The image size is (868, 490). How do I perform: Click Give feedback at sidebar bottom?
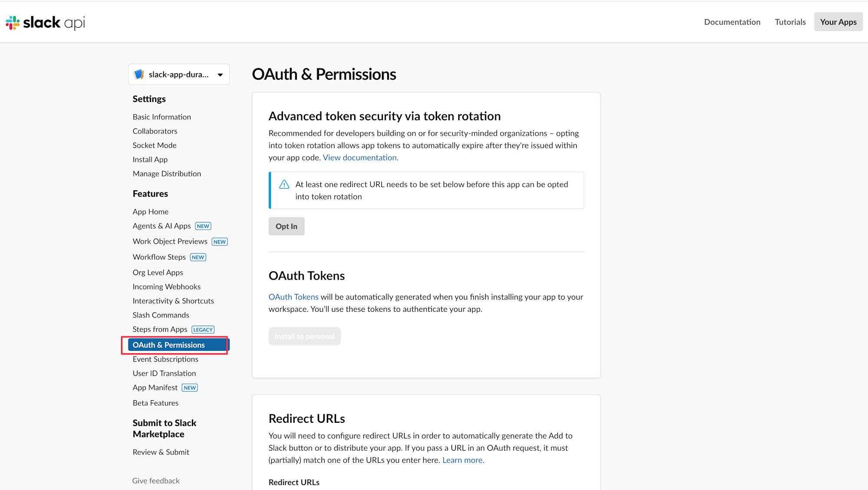click(x=156, y=481)
